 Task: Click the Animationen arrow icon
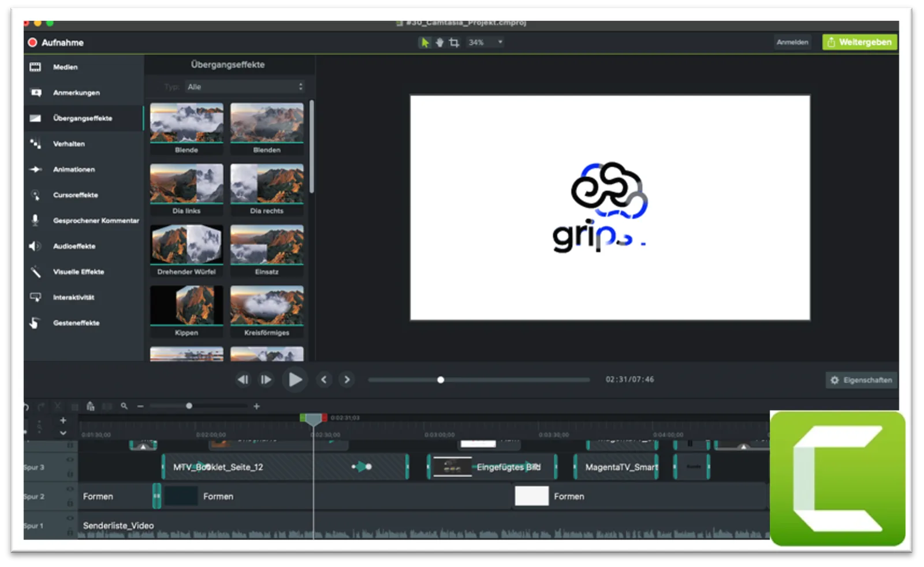pyautogui.click(x=36, y=169)
